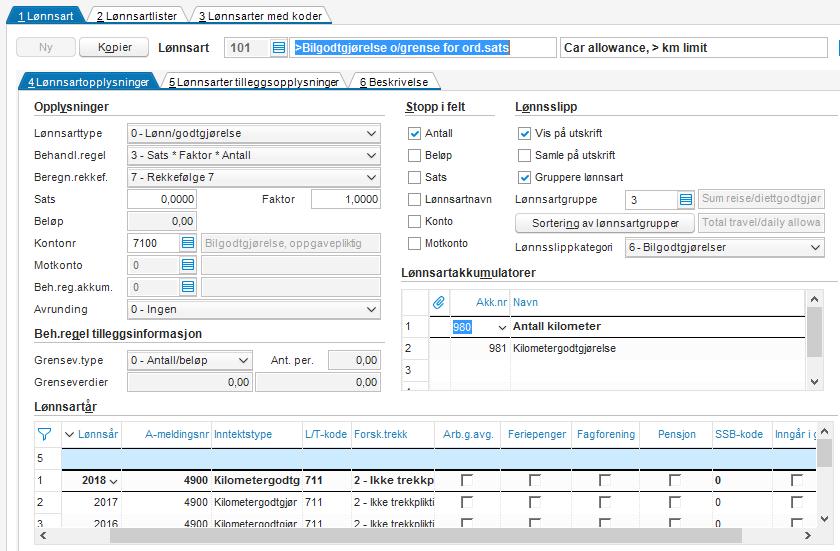Tick Fagforening checkbox in the 2017 row
The width and height of the screenshot is (840, 551).
(x=605, y=502)
